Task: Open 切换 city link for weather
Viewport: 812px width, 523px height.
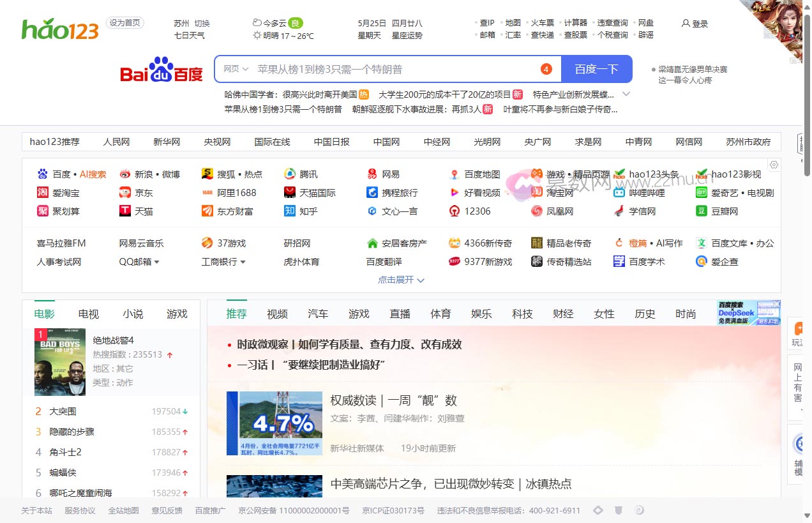Action: tap(202, 24)
